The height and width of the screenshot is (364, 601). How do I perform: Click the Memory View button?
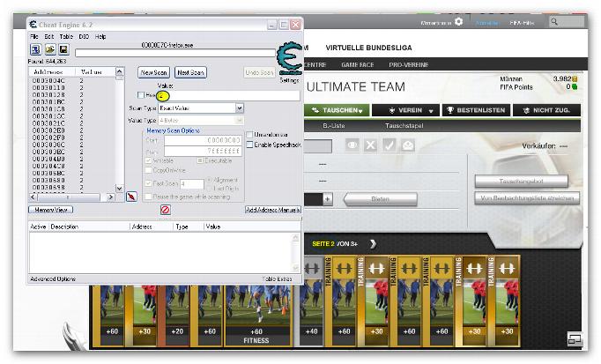click(x=50, y=210)
